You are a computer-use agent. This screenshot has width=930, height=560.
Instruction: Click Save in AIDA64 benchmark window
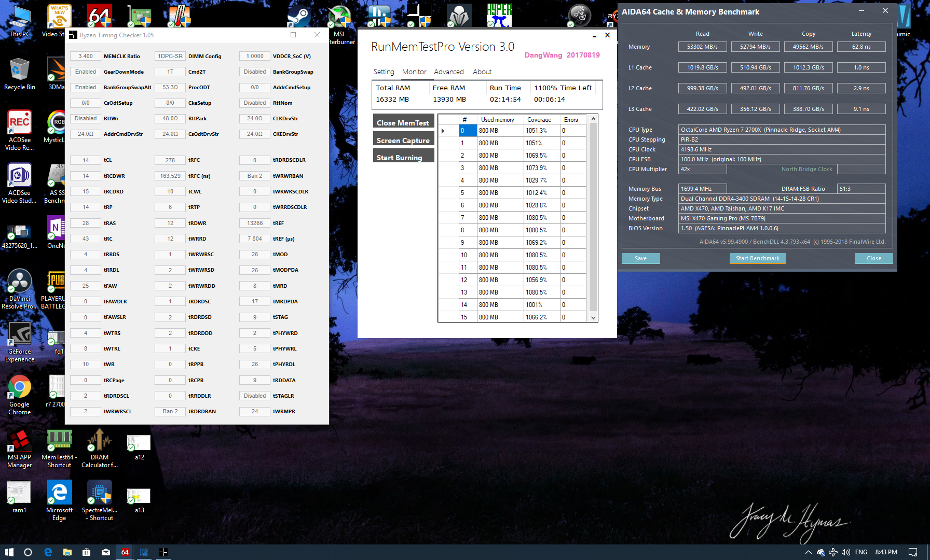[640, 258]
